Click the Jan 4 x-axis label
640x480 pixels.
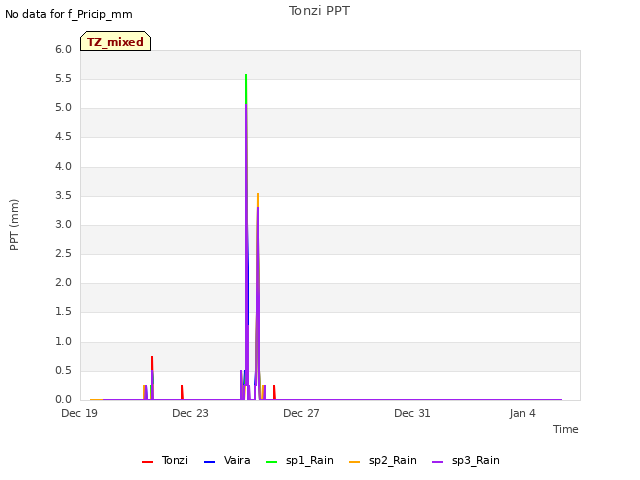coord(522,413)
